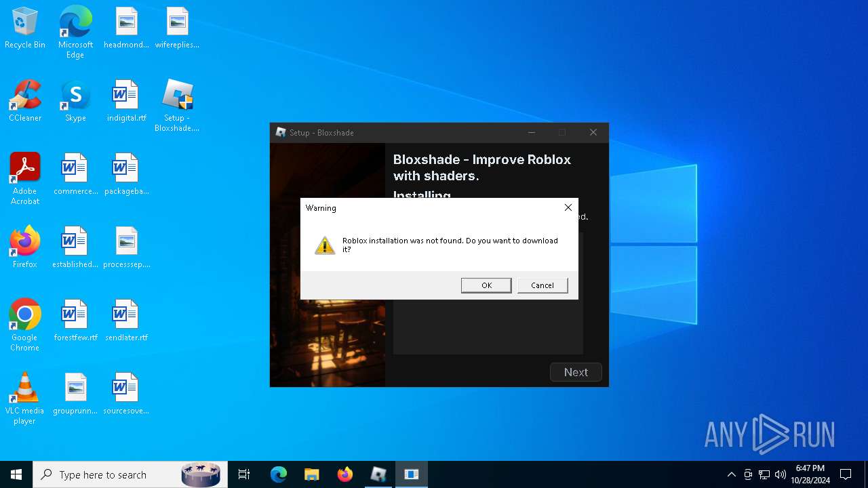Select the commerce document icon

point(75,174)
